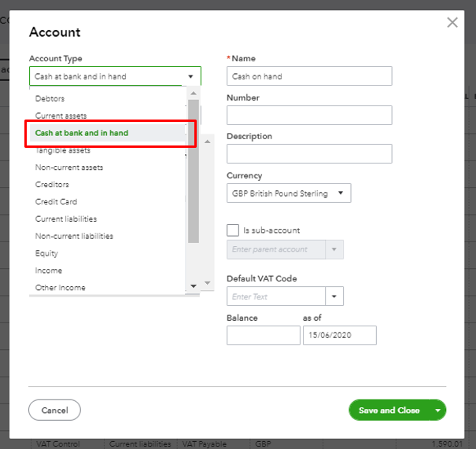This screenshot has height=449, width=476.
Task: Click into the Name text field
Action: (x=309, y=76)
